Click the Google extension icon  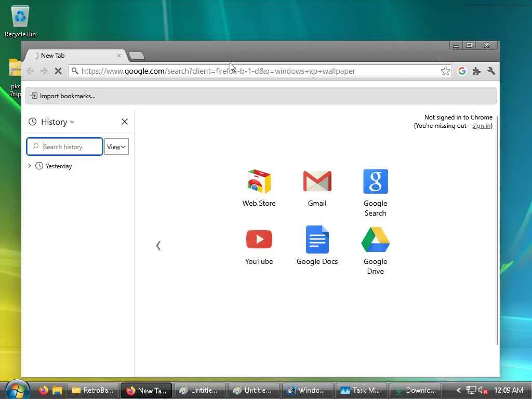[462, 71]
